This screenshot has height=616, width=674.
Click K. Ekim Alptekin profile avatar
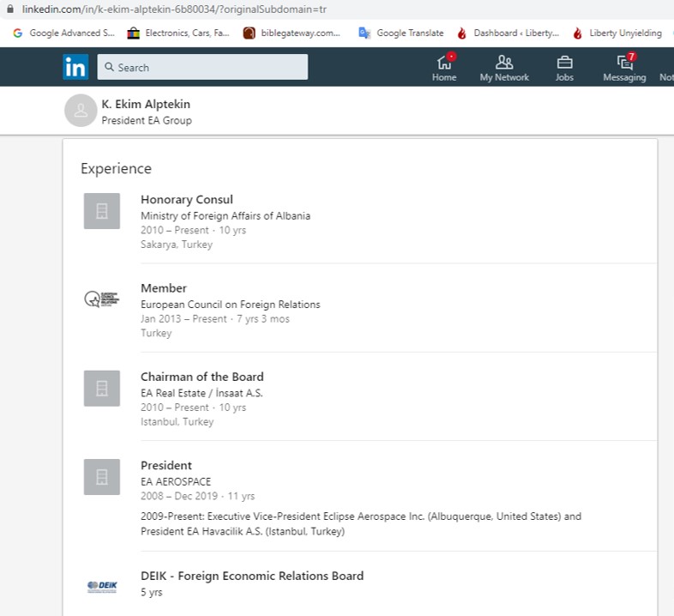click(81, 111)
